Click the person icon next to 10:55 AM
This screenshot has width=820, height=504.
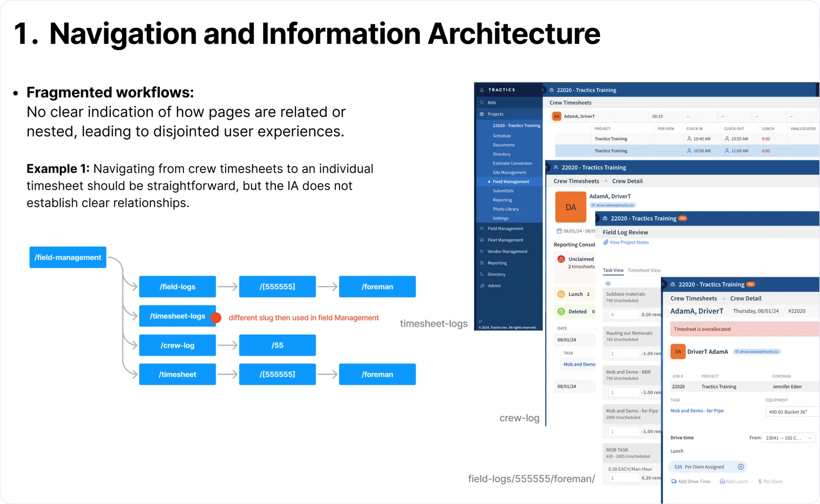pos(727,139)
